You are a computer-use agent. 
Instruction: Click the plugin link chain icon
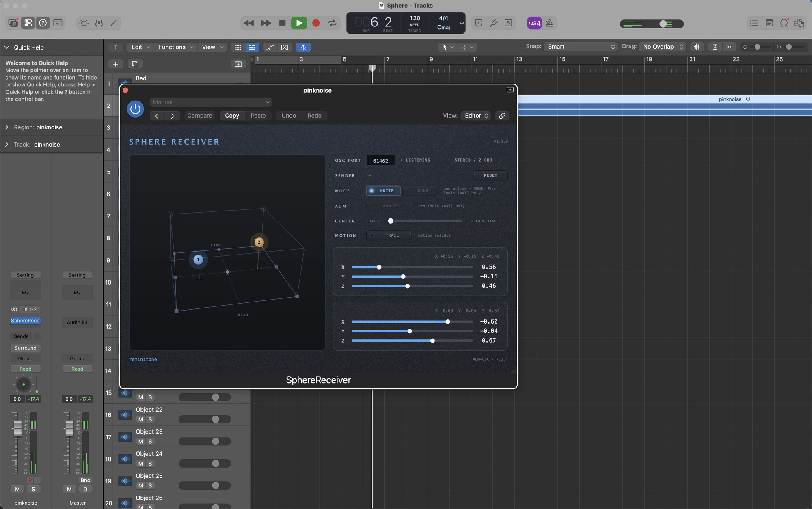pyautogui.click(x=502, y=116)
